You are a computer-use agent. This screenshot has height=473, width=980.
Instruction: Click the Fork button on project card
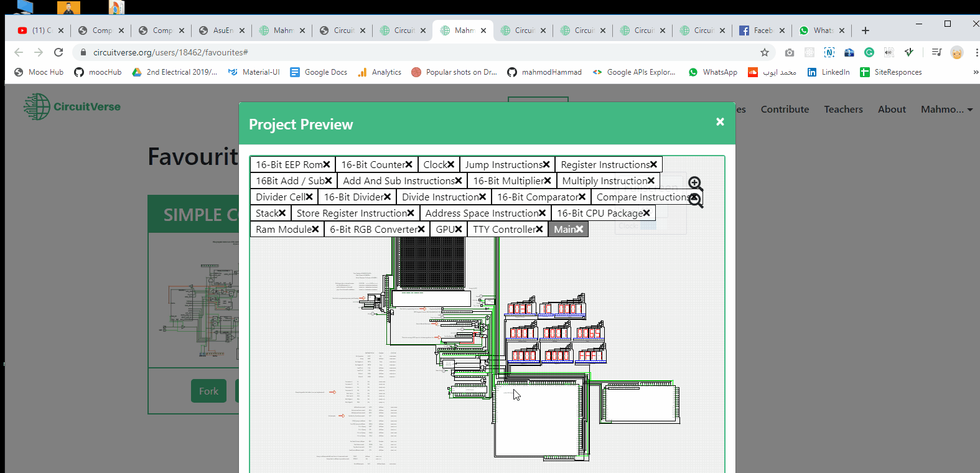pyautogui.click(x=208, y=391)
